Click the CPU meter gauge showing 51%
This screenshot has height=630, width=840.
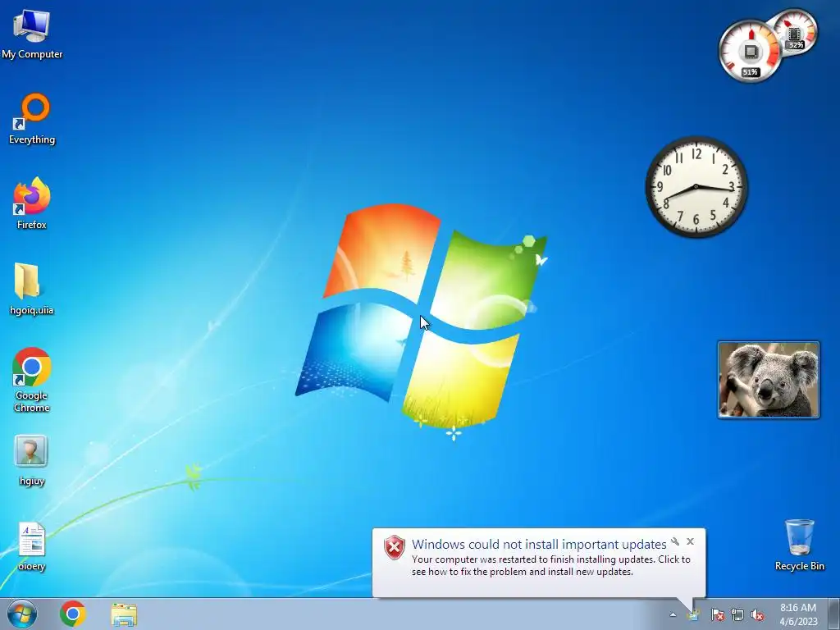point(750,52)
